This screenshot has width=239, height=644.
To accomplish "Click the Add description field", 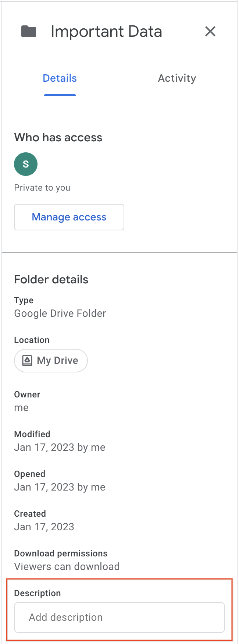I will [119, 617].
